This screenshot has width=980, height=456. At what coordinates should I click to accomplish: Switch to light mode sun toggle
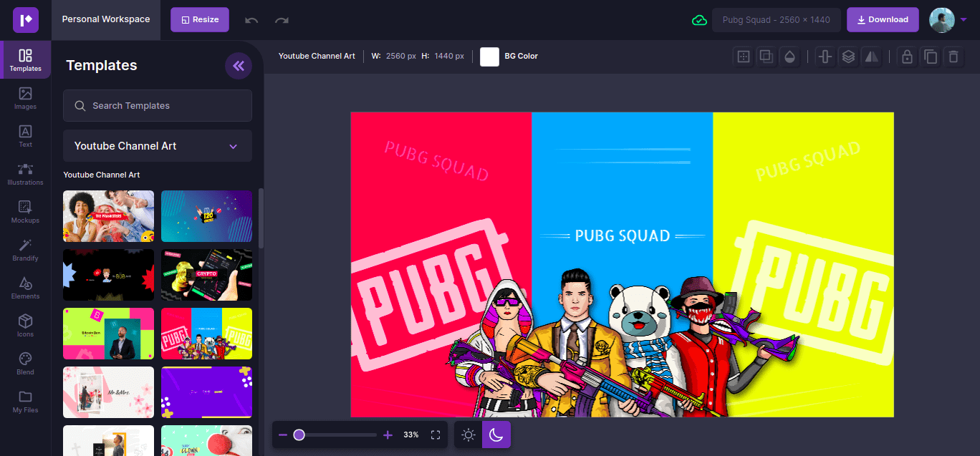point(469,435)
